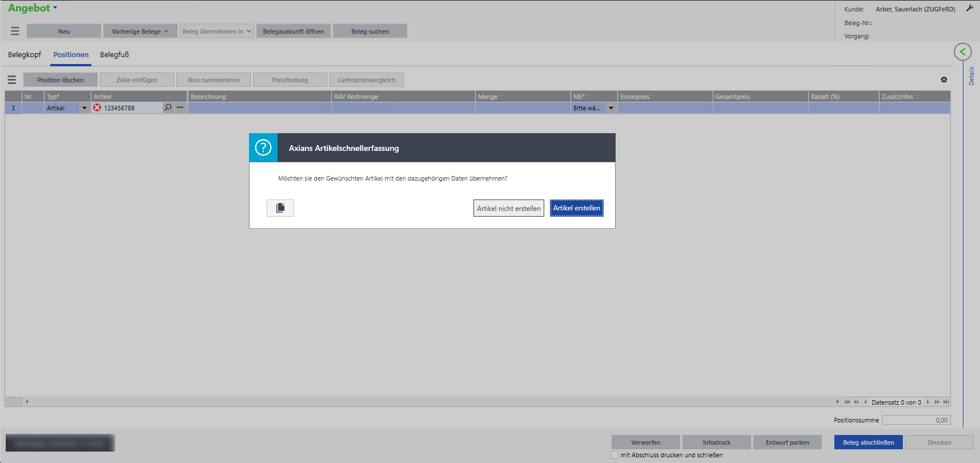980x463 pixels.
Task: Open the 'Beleg übernehmen in' dropdown
Action: [x=216, y=31]
